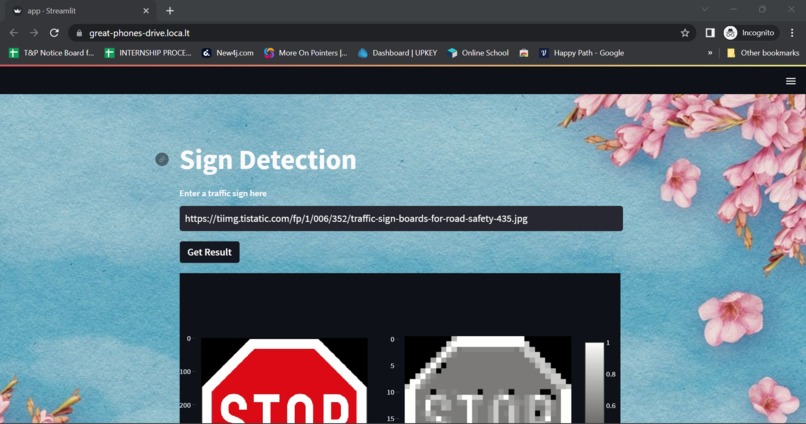Select the app - Streamlit tab
Viewport: 806px width, 424px height.
[x=80, y=11]
